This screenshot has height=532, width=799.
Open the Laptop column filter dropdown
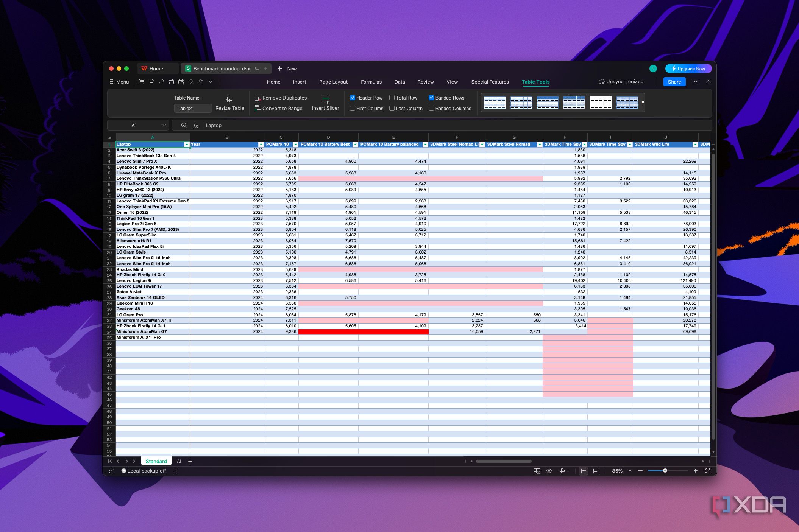[x=187, y=145]
